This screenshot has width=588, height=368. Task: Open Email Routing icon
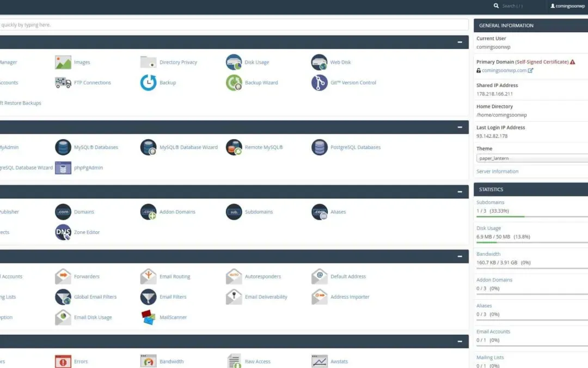(148, 276)
